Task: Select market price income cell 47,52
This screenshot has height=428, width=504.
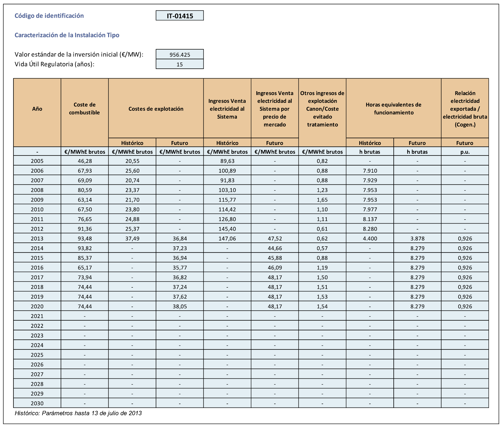Action: click(x=275, y=239)
